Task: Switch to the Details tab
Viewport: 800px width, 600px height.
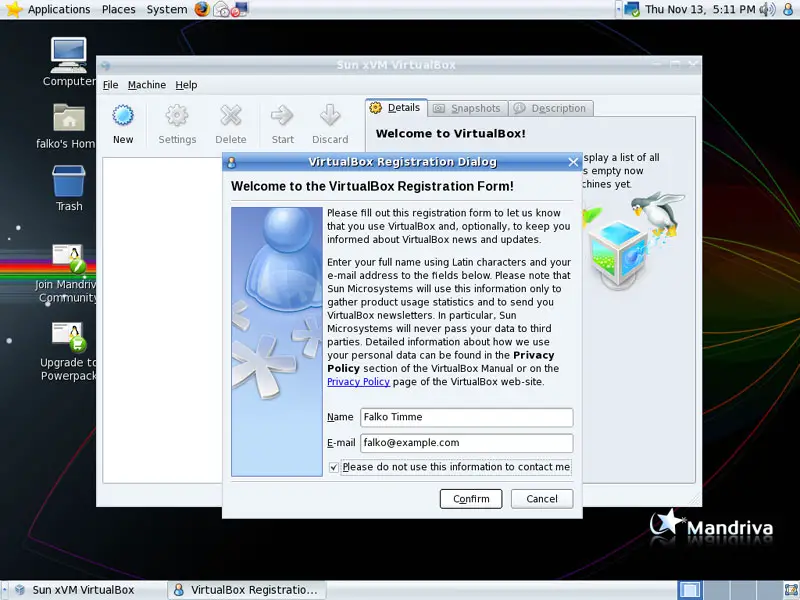Action: 396,108
